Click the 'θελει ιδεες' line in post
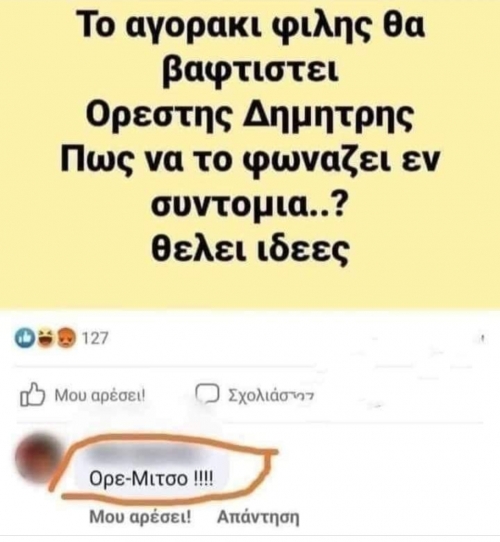The image size is (500, 542). point(250,248)
